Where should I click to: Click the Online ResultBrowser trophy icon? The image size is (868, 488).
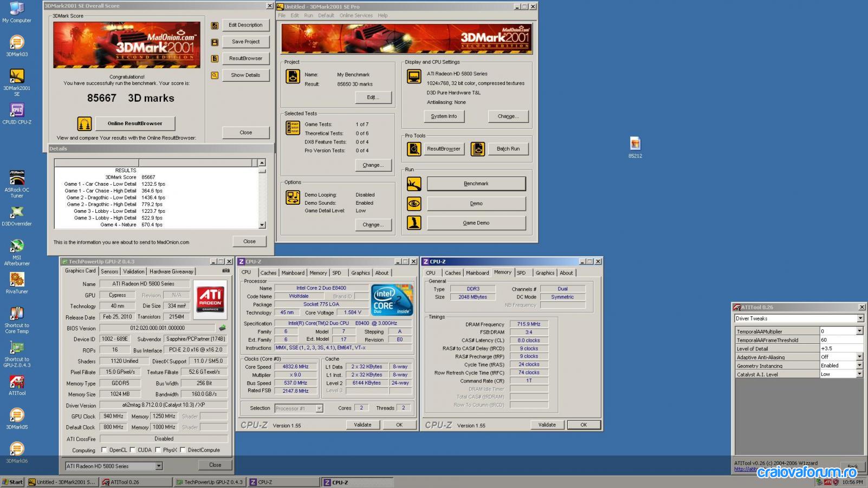(85, 123)
